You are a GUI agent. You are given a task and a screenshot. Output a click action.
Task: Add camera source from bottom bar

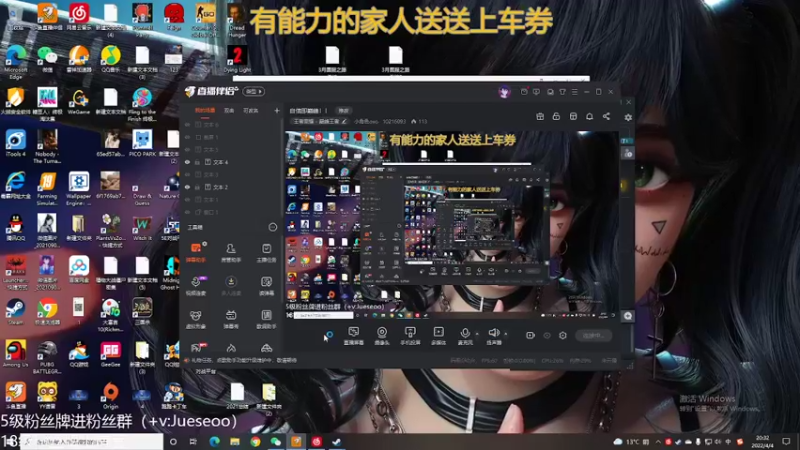pos(382,336)
